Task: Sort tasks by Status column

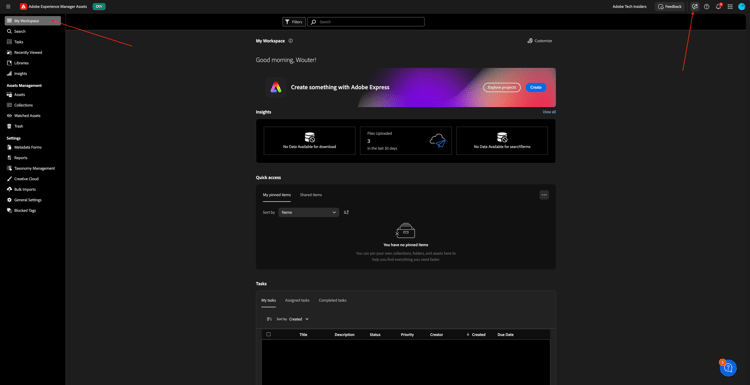Action: (375, 335)
